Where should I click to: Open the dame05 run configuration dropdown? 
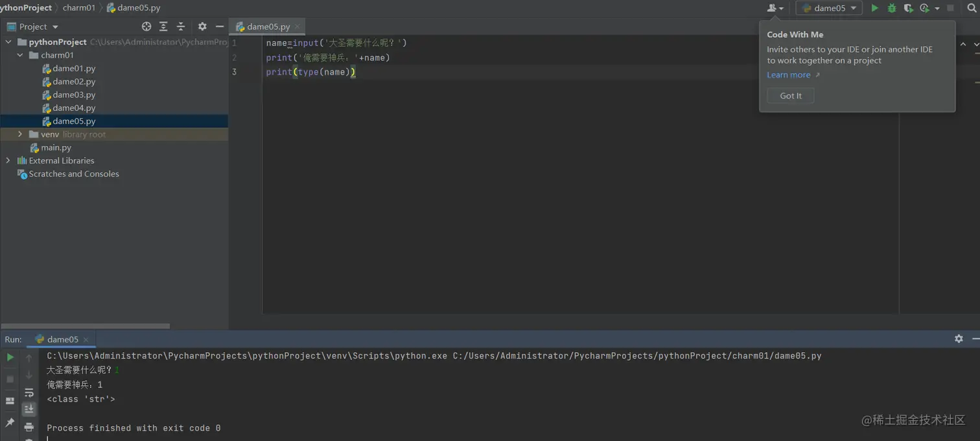pos(829,8)
